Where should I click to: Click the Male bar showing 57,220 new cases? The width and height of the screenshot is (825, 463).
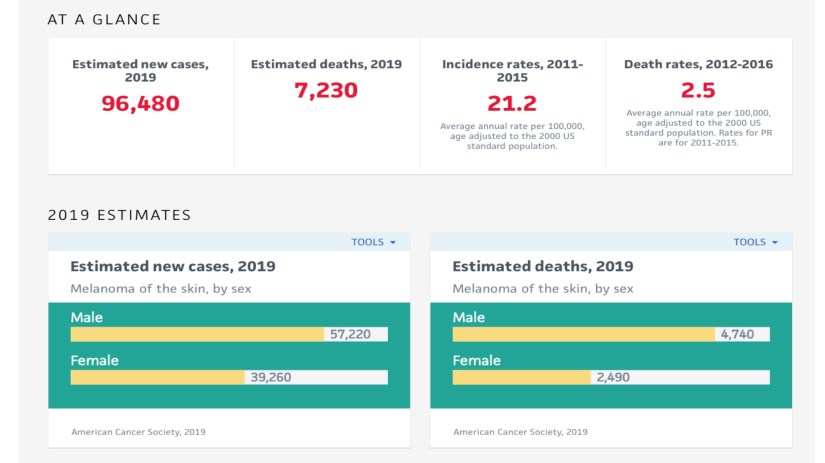pos(197,334)
